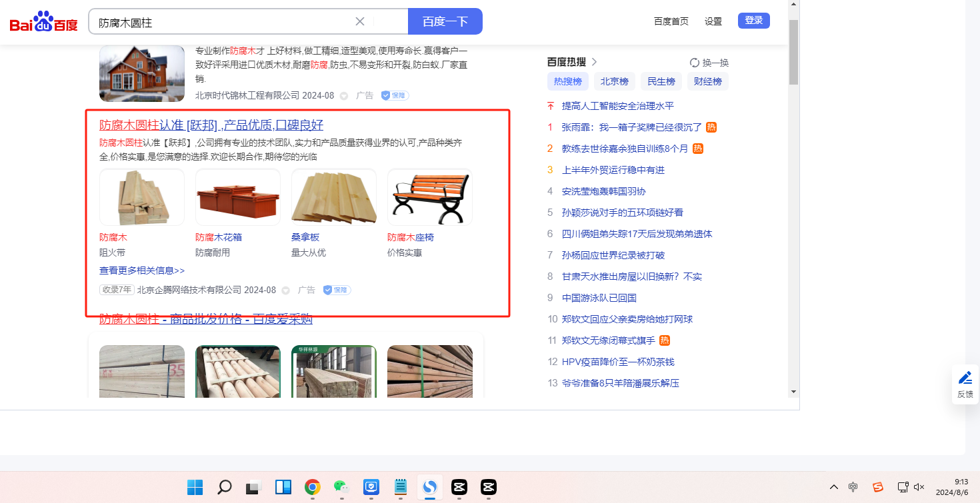Switch to the 北京榜 tab
The width and height of the screenshot is (980, 503).
[615, 81]
